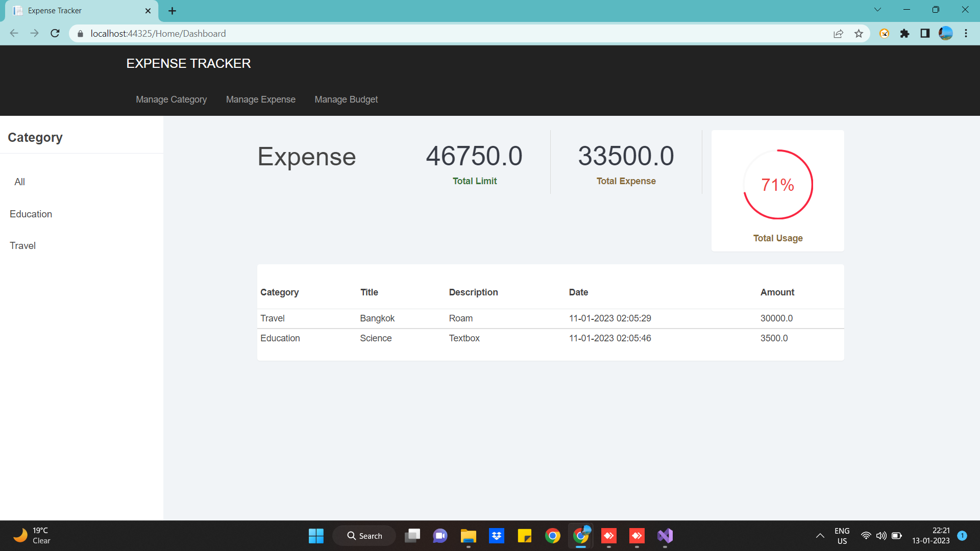Image resolution: width=980 pixels, height=551 pixels.
Task: Open Chrome's three-dot menu
Action: tap(966, 33)
